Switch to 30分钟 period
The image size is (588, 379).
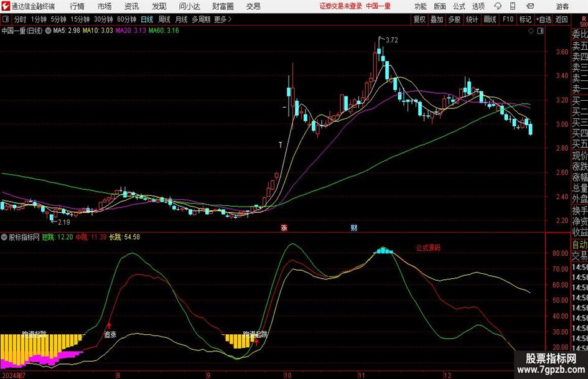coord(103,19)
